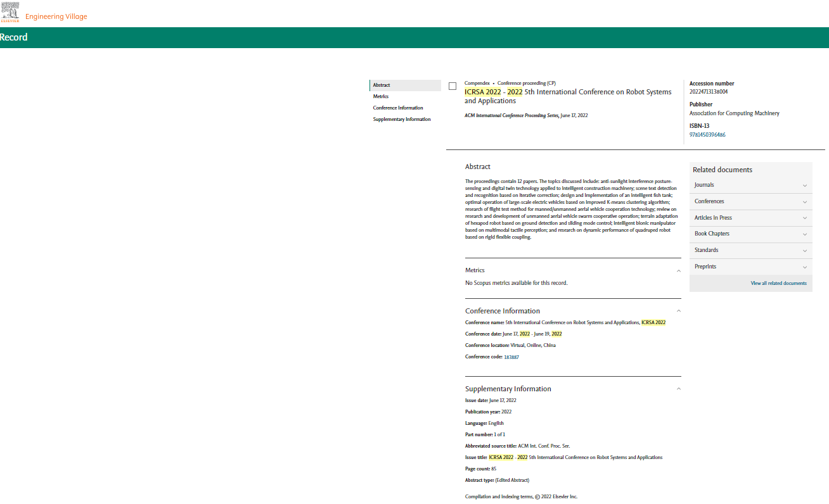This screenshot has width=829, height=504.
Task: Click the No Scopus metrics available message
Action: pos(517,283)
